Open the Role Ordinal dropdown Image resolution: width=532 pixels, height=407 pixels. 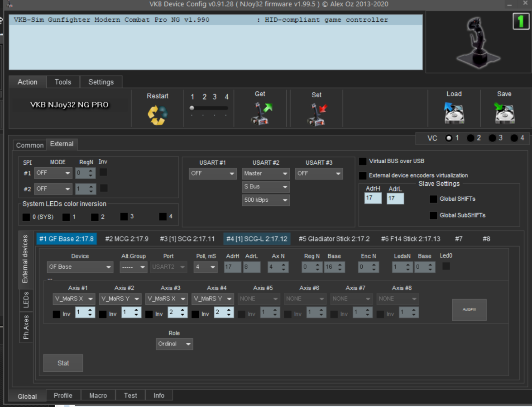pyautogui.click(x=174, y=344)
